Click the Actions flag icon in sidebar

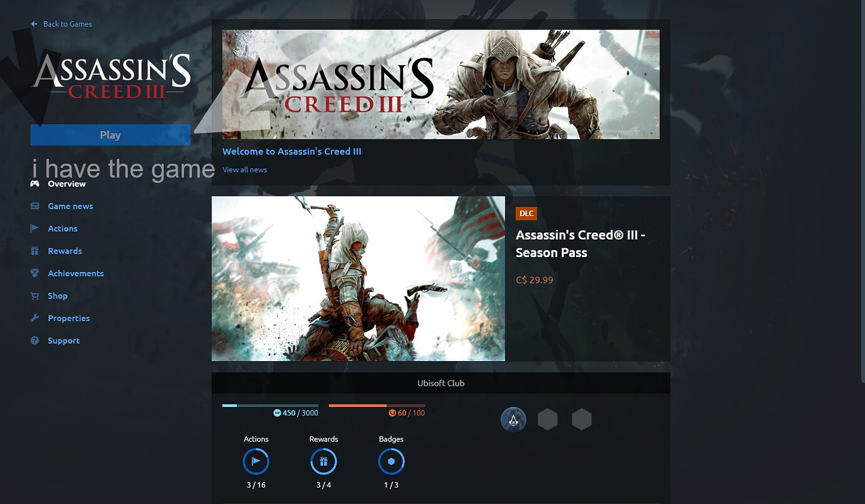[x=34, y=229]
